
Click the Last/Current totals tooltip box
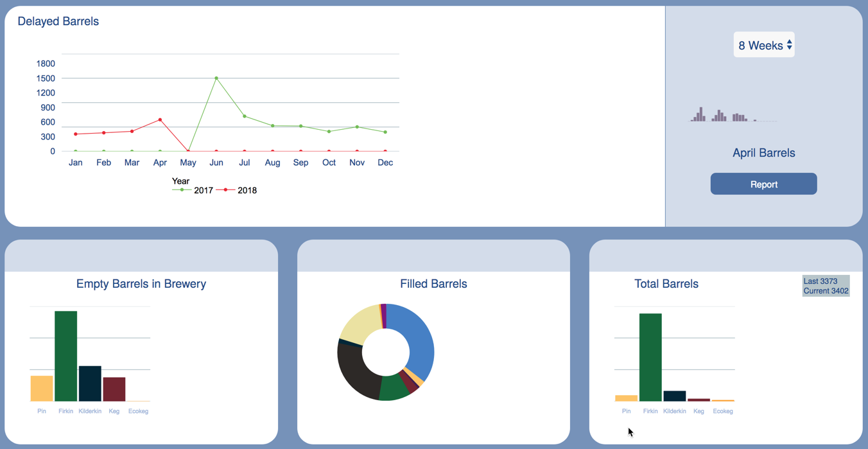coord(826,286)
